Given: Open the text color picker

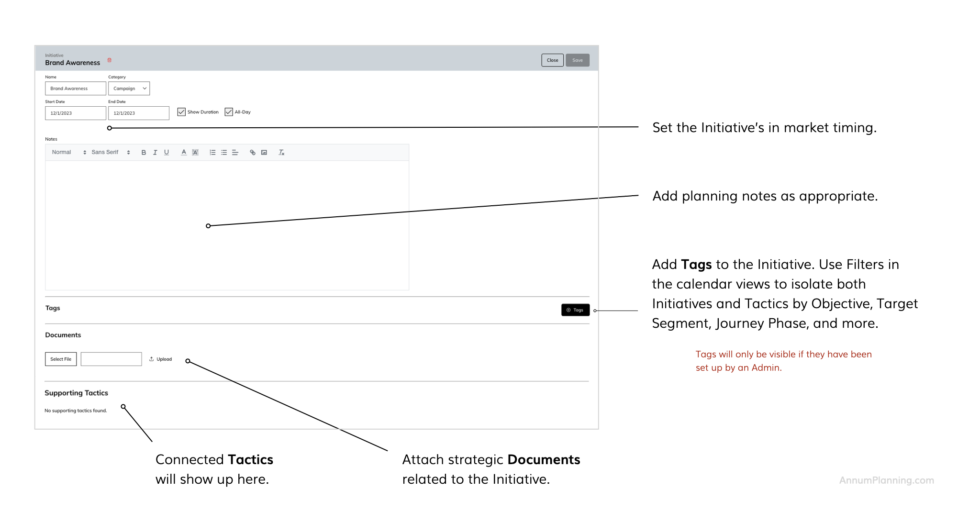Looking at the screenshot, I should [x=184, y=153].
